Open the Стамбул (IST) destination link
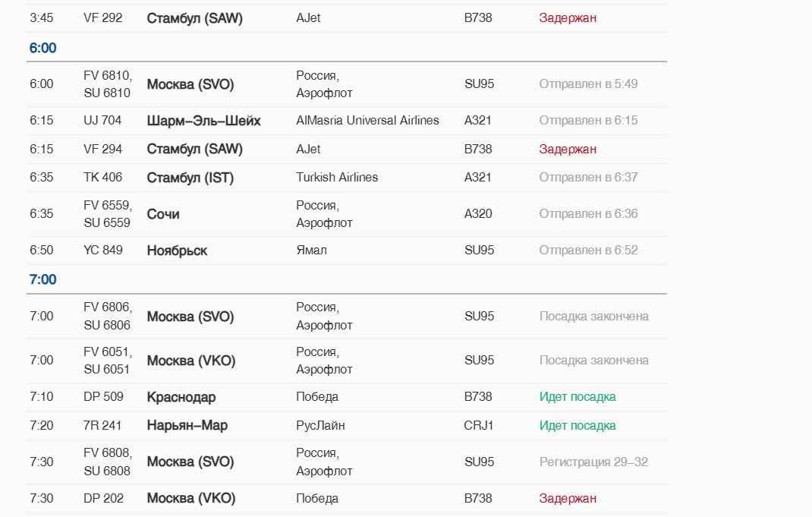 (190, 178)
